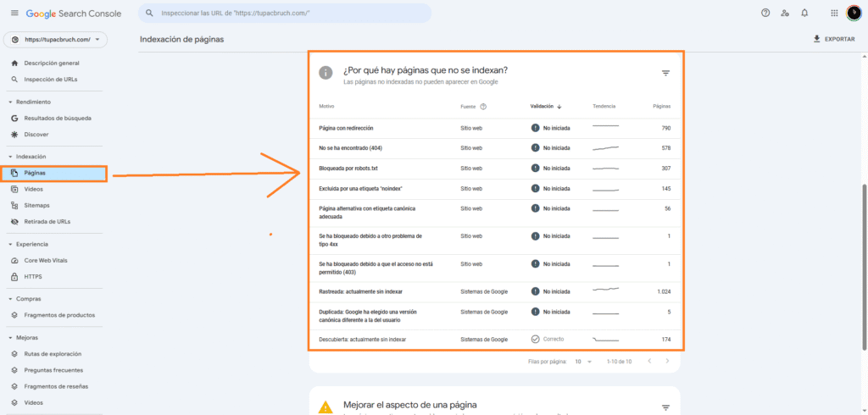The height and width of the screenshot is (415, 868).
Task: Click the Sitemaps icon
Action: click(14, 205)
